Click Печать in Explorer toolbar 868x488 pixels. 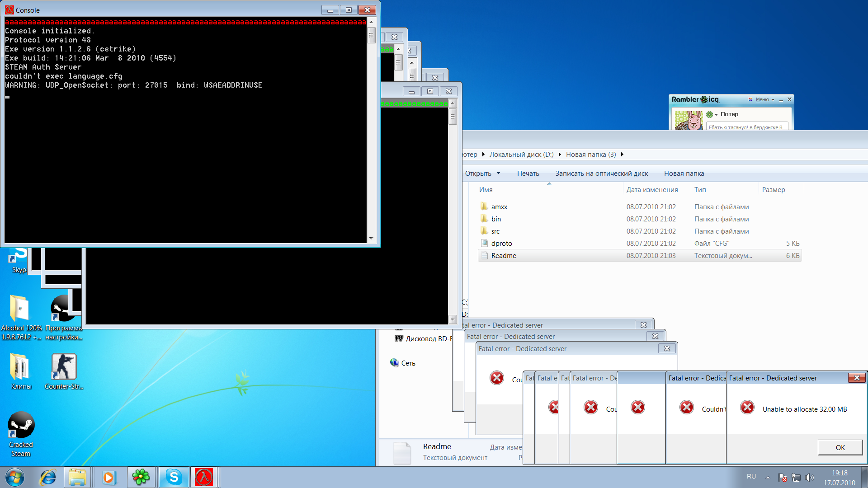pos(528,174)
